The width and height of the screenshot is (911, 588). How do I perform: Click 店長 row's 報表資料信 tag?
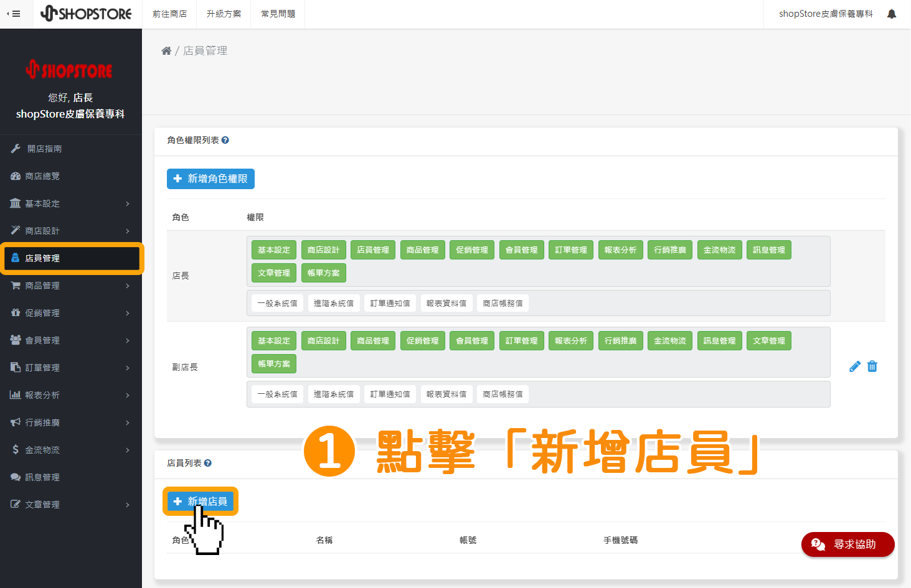(446, 304)
